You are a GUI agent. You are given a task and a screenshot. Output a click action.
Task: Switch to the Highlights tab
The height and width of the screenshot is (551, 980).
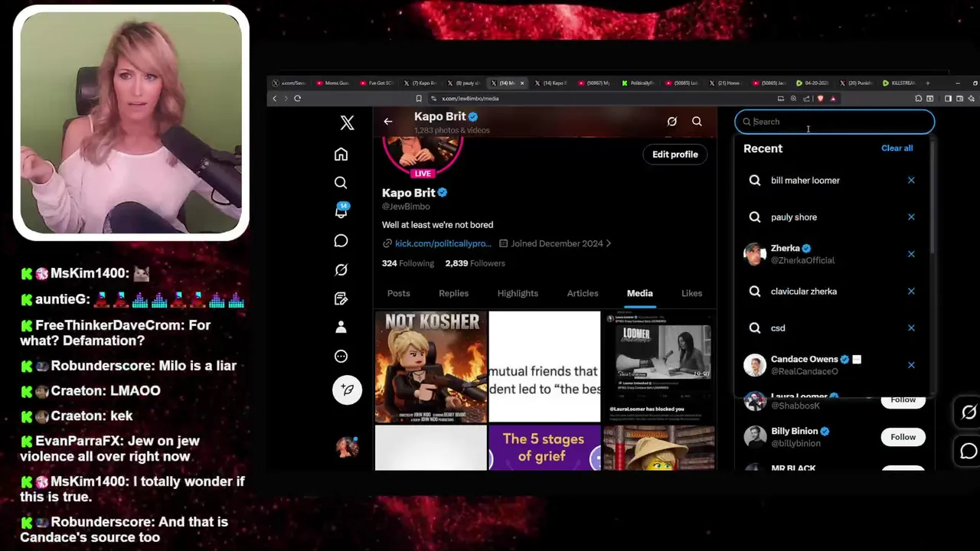518,293
